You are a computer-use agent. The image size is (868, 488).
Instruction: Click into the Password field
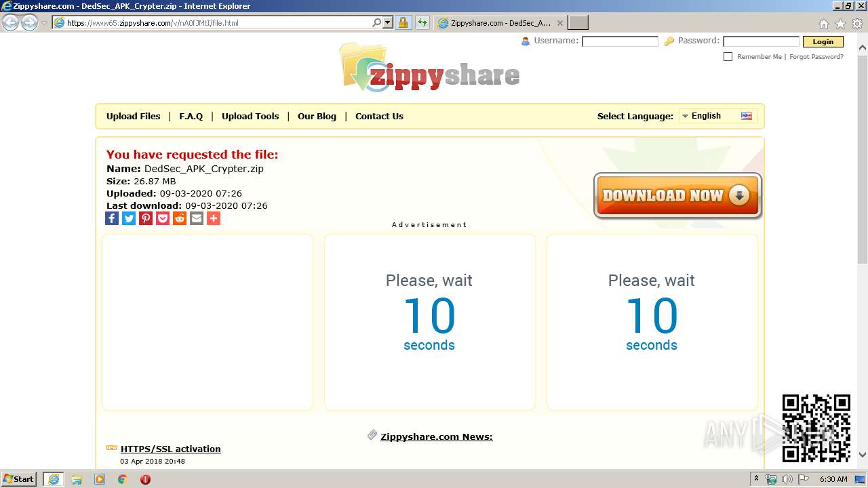tap(761, 41)
